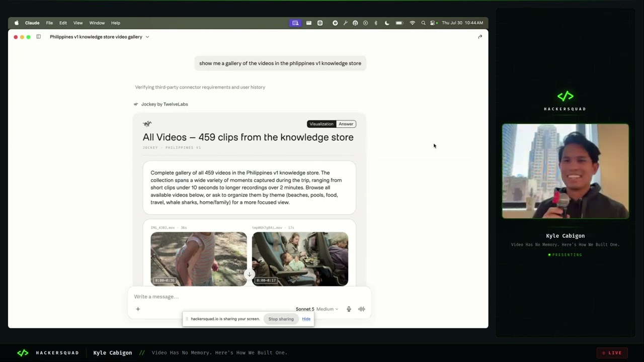Click the drag handle on the sharing bar

(x=187, y=319)
